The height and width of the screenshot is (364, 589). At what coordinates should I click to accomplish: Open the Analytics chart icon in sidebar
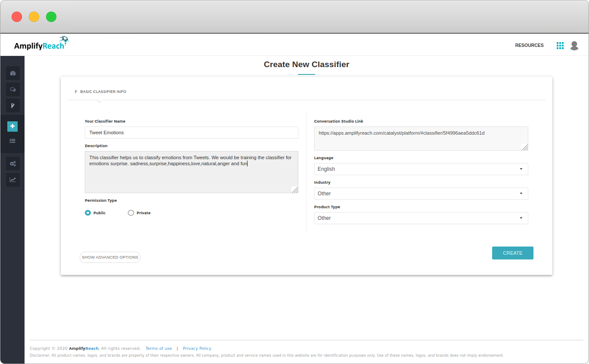point(13,179)
